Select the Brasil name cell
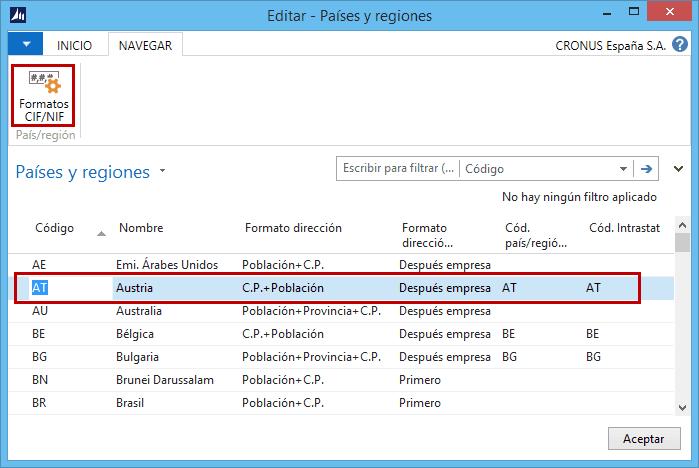Screen dimensions: 699x468 (x=130, y=403)
